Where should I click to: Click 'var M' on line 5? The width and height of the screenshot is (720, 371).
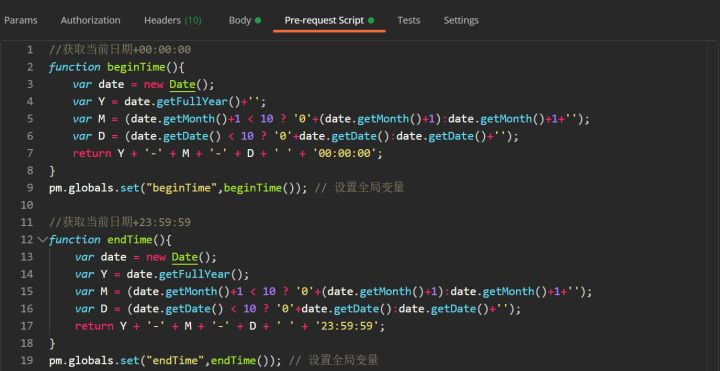[89, 119]
